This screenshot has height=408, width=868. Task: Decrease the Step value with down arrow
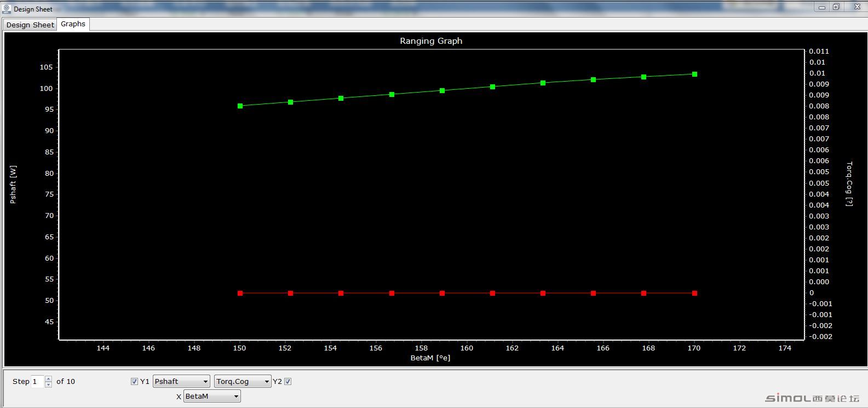(48, 384)
